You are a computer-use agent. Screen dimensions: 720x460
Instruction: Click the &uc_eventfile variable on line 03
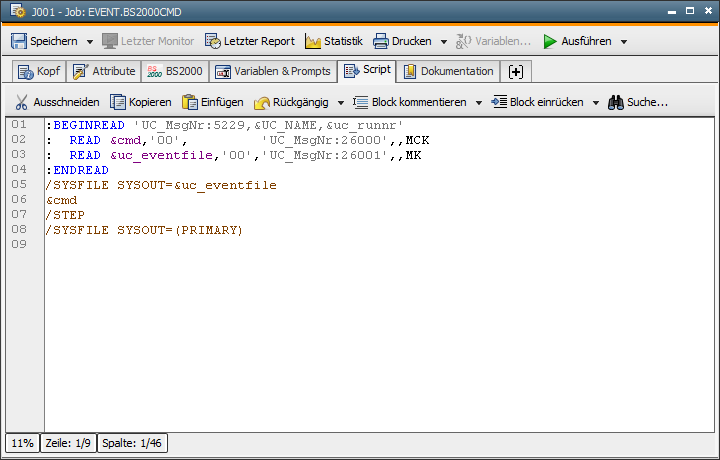coord(161,156)
